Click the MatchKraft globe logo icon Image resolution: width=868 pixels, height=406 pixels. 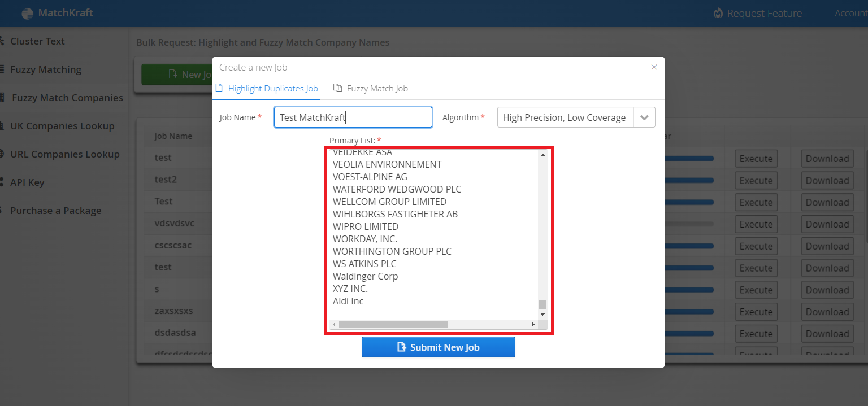click(x=27, y=14)
